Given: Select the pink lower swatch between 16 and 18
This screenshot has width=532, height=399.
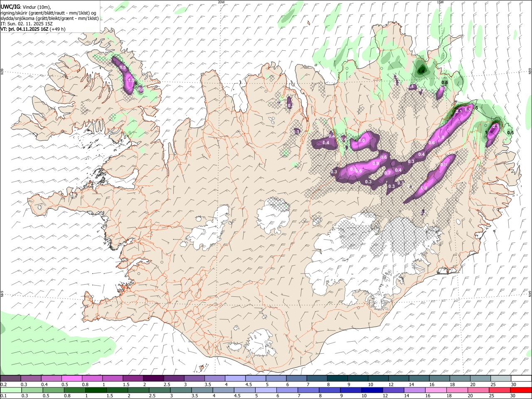Looking at the screenshot, I should click(436, 390).
